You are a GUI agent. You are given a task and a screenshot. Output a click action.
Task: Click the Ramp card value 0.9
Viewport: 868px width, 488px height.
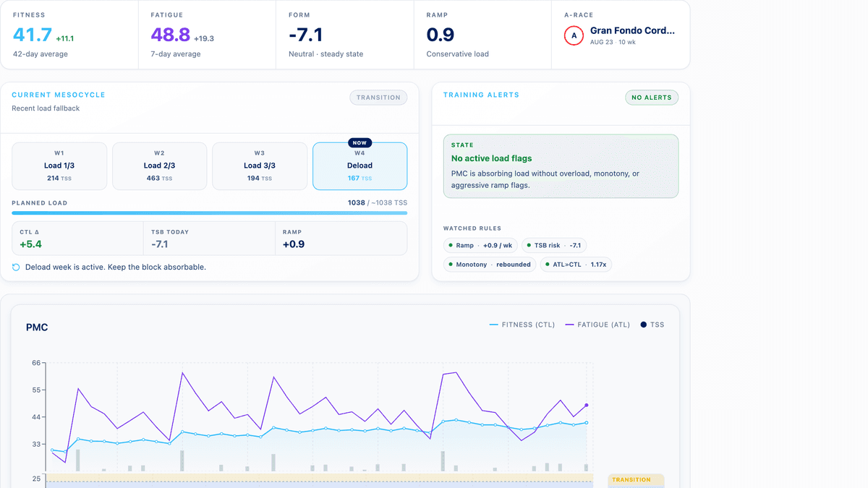point(439,35)
